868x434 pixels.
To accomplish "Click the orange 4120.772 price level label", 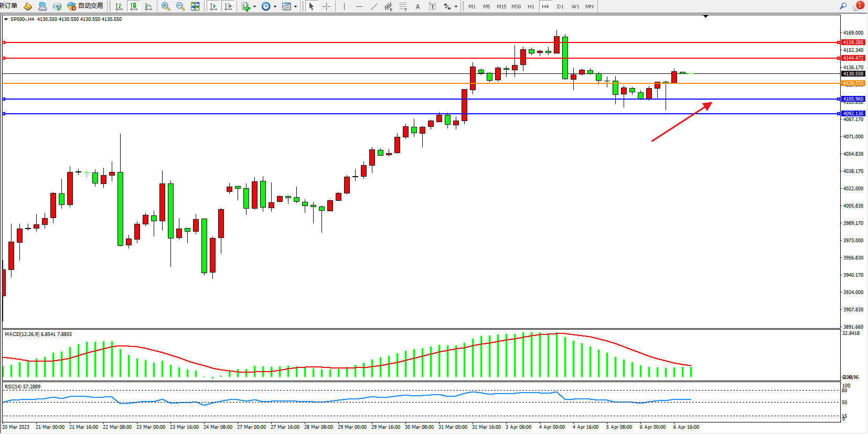I will pyautogui.click(x=853, y=83).
